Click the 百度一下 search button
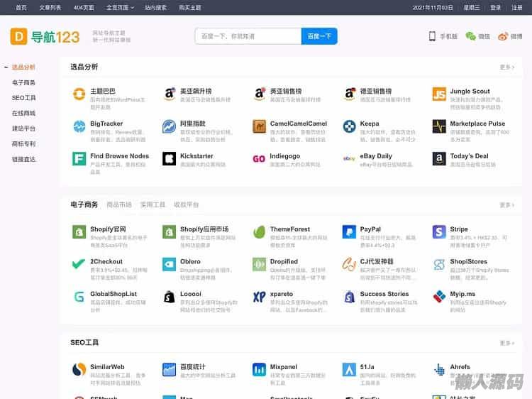The width and height of the screenshot is (532, 399). pos(319,36)
